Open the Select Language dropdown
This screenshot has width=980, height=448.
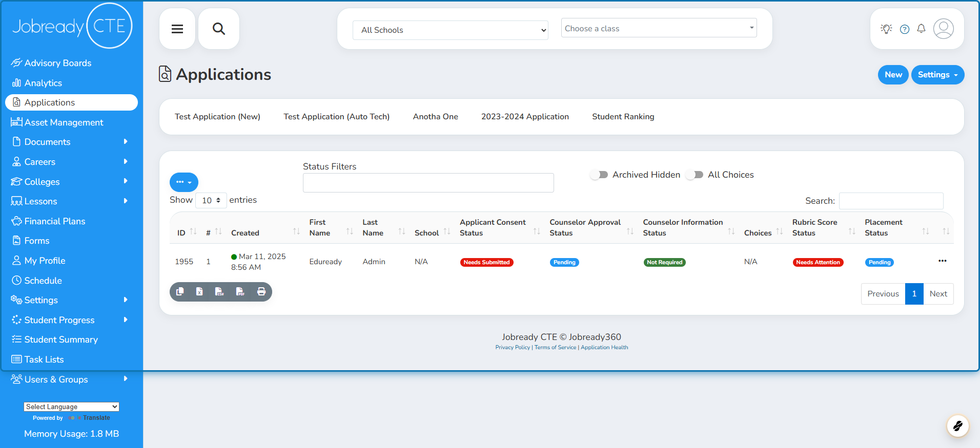tap(71, 407)
